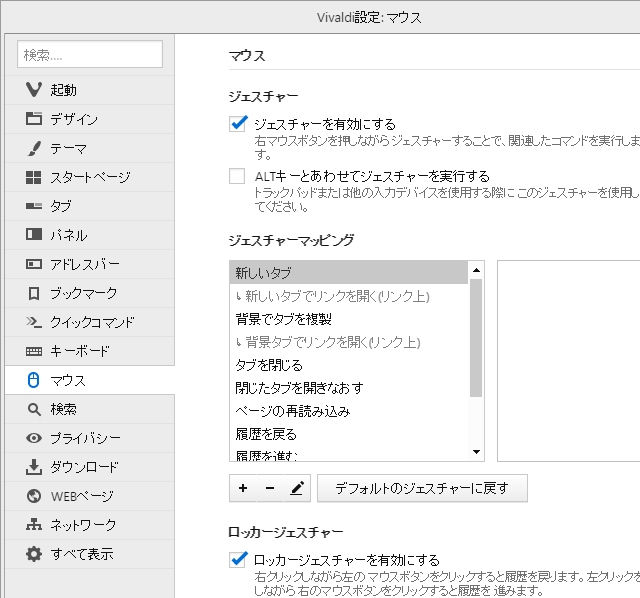
Task: Remove selected gesture with minus button
Action: (x=270, y=488)
